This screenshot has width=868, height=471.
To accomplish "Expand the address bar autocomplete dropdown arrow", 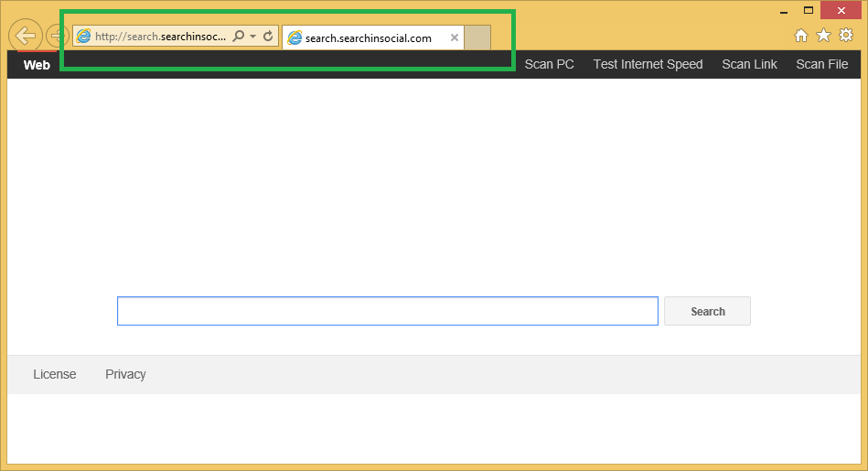I will 252,37.
